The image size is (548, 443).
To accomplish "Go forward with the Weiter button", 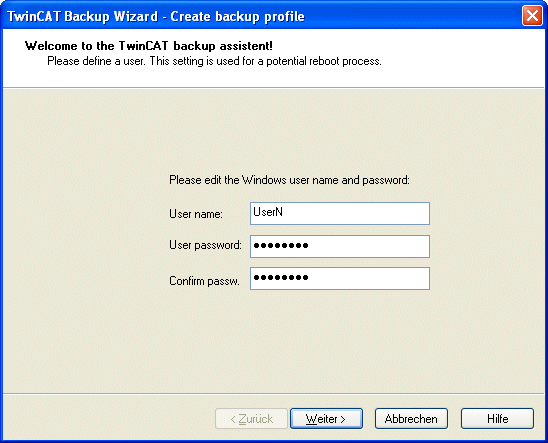I will pyautogui.click(x=326, y=419).
